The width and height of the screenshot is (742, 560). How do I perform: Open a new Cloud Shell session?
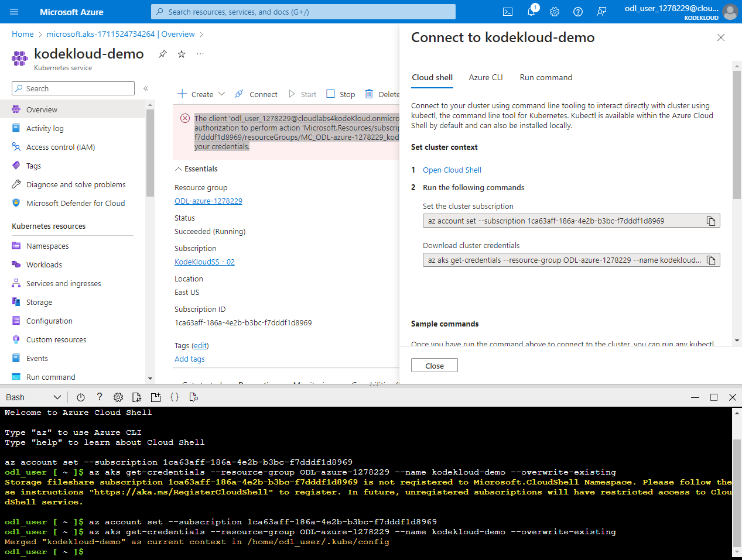click(x=156, y=397)
